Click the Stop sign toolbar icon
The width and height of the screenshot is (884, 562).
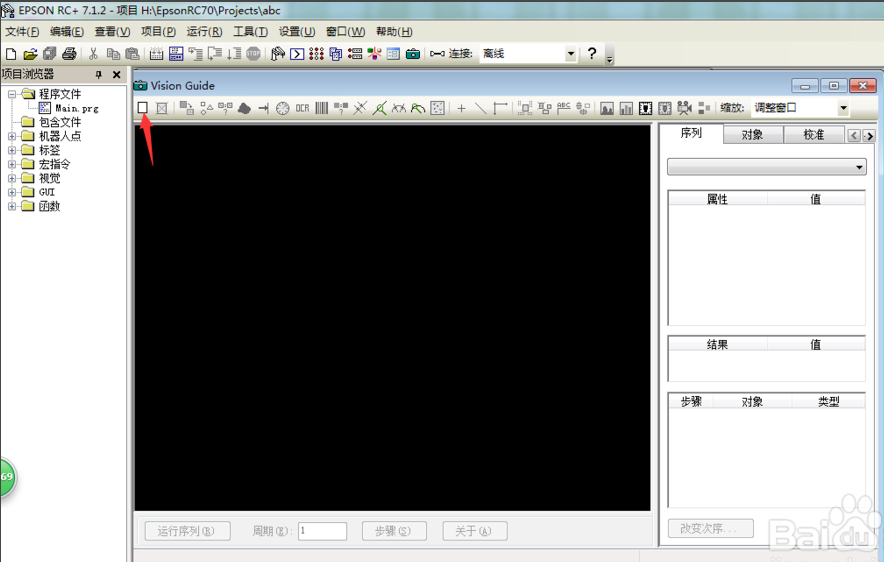(x=253, y=54)
